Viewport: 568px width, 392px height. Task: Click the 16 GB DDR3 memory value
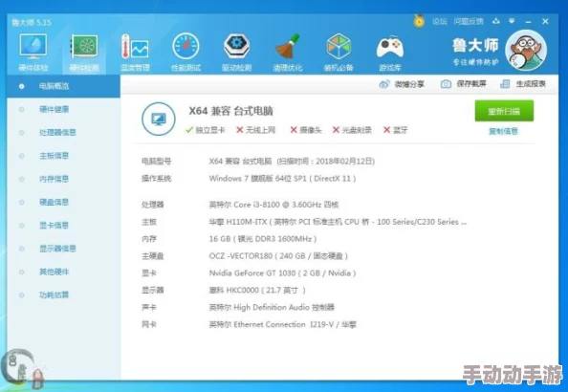(x=263, y=239)
